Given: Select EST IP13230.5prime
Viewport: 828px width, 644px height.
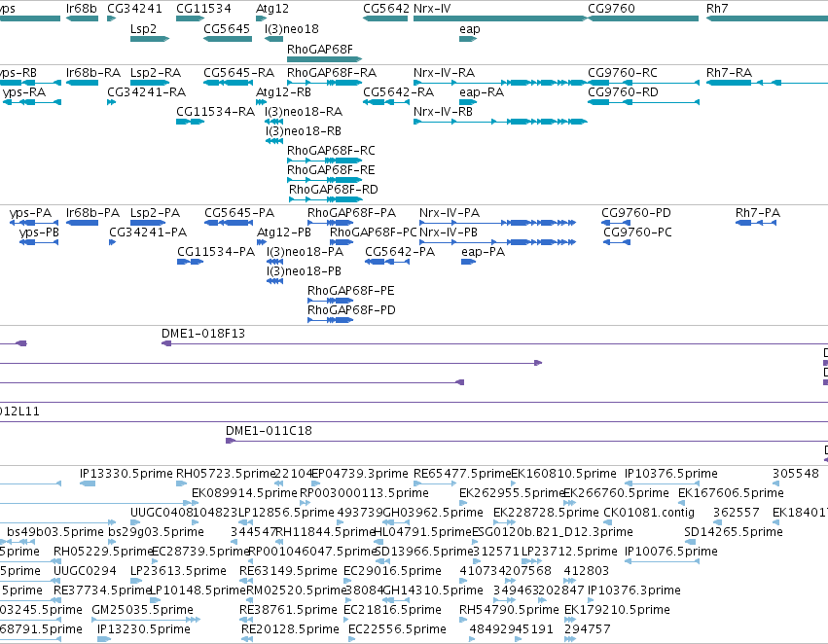Looking at the screenshot, I should tap(144, 629).
